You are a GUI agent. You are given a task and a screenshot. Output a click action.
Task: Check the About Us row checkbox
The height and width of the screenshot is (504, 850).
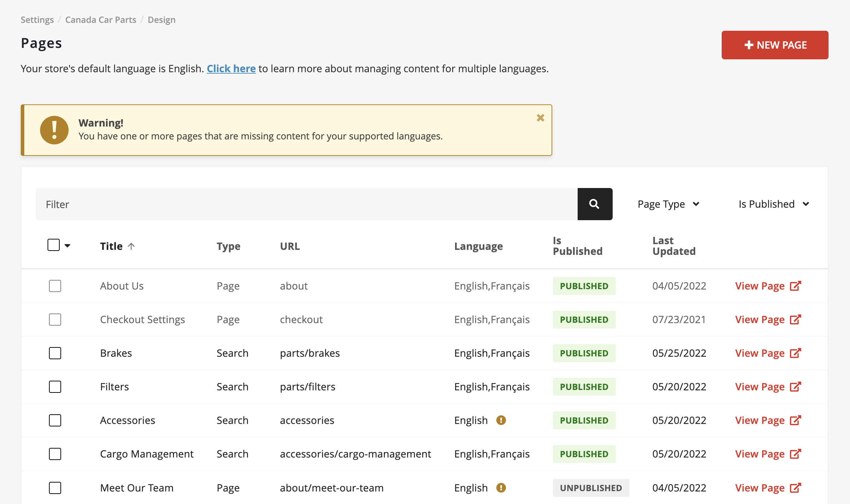tap(55, 286)
